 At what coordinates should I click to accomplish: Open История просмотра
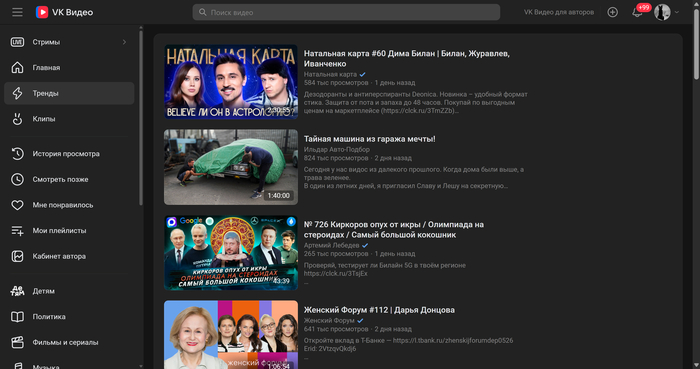(x=69, y=153)
